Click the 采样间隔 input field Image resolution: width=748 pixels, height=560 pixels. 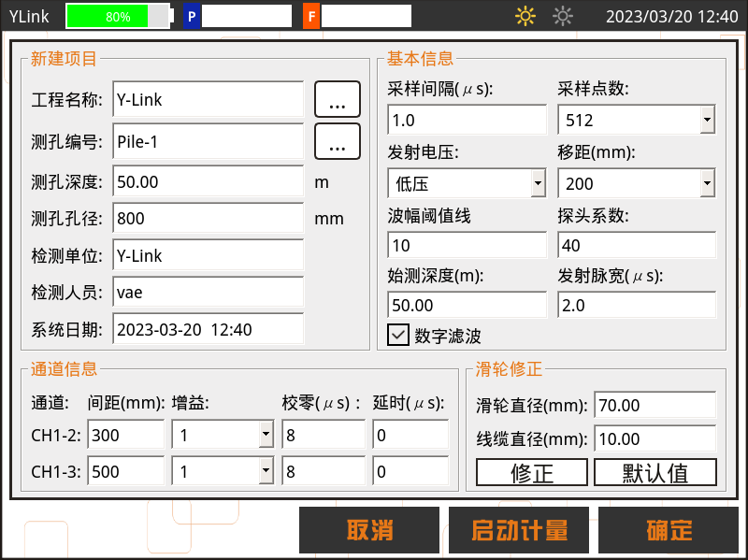(x=467, y=120)
